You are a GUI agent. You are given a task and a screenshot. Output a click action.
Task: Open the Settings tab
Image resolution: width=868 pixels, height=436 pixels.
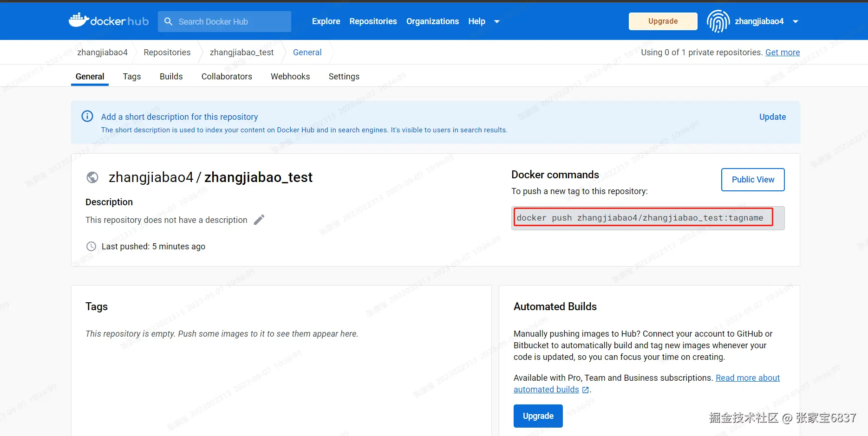point(344,77)
